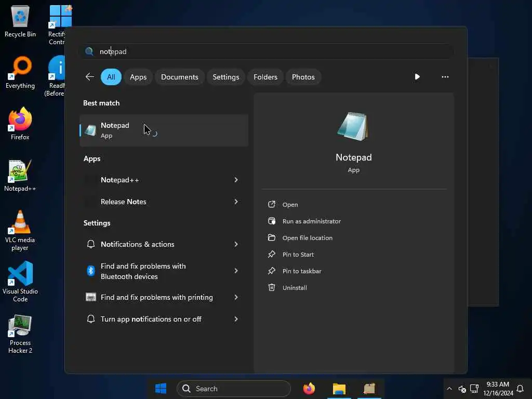Click the Pin to taskbar pin icon
The image size is (532, 399).
click(271, 271)
